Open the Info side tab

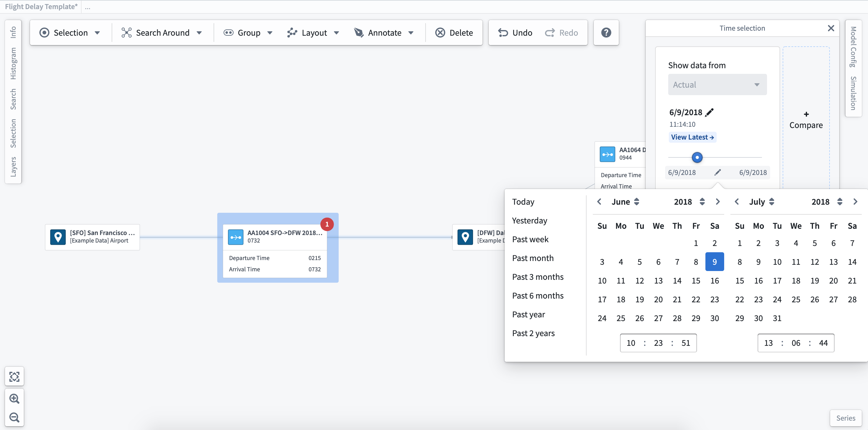(13, 32)
